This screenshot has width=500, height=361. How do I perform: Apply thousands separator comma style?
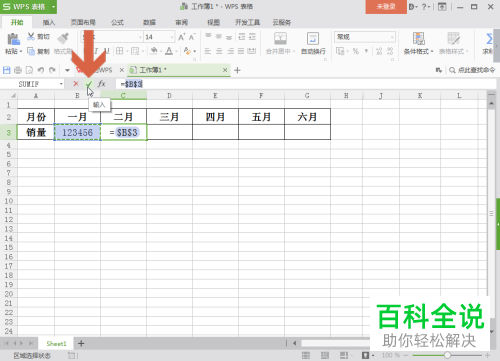tap(366, 51)
